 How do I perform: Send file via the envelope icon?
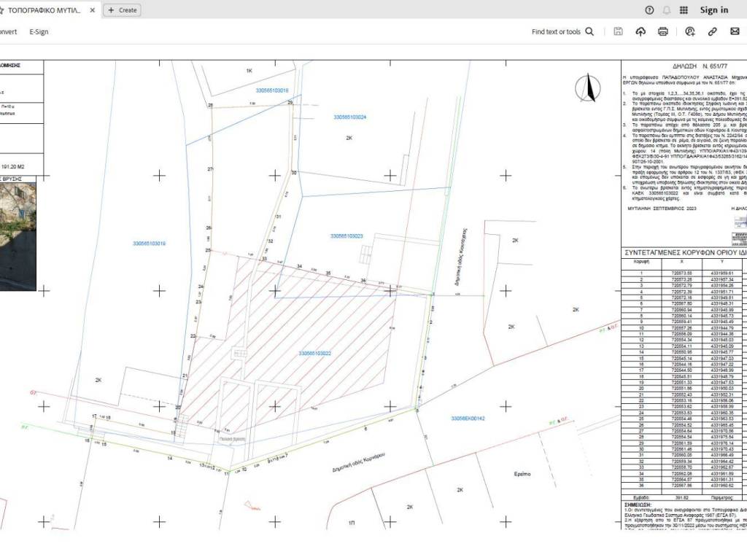coord(735,31)
